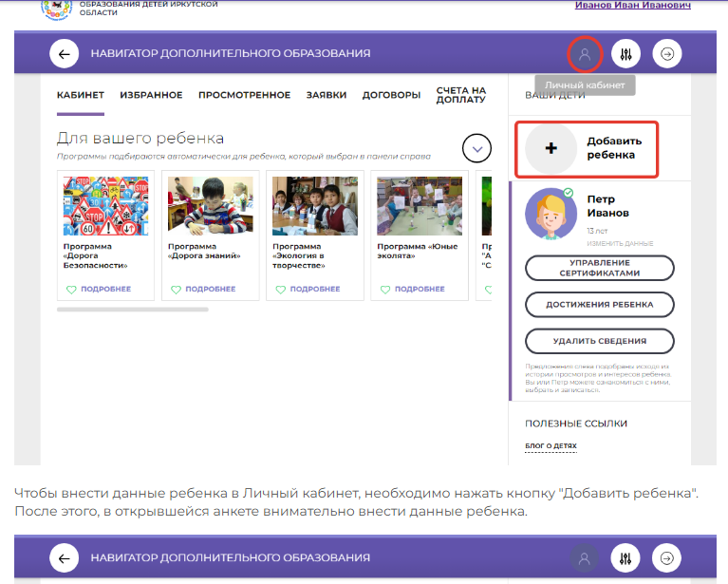Click Удалить сведения button
This screenshot has height=584, width=728.
tap(599, 341)
